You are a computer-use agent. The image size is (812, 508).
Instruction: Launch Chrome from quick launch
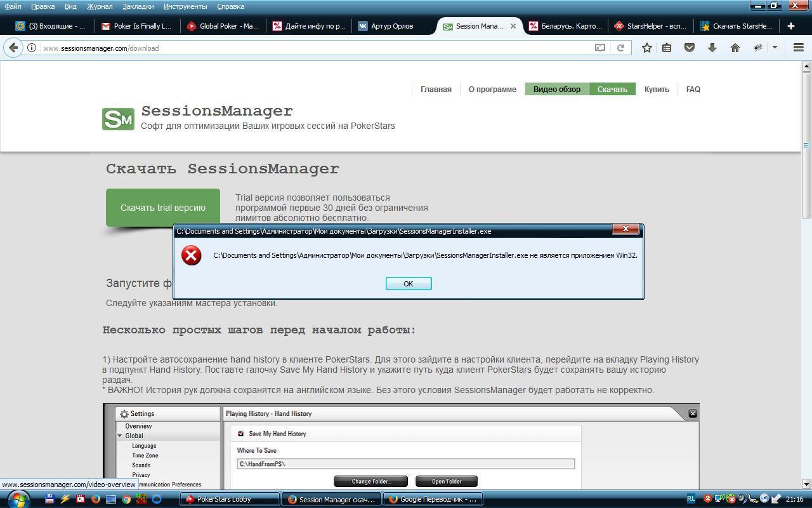[126, 499]
